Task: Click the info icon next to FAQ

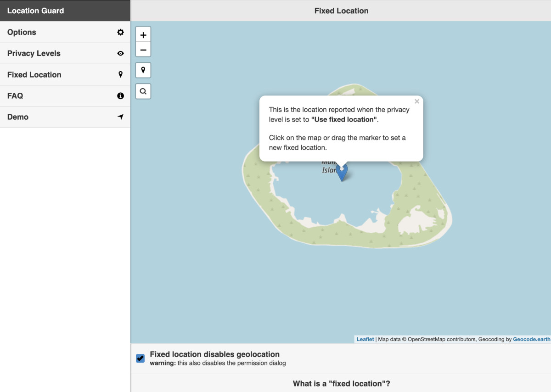Action: click(120, 95)
